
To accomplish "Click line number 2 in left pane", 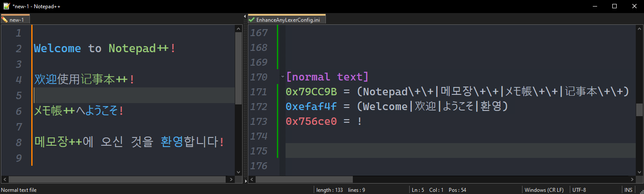I will tap(18, 49).
